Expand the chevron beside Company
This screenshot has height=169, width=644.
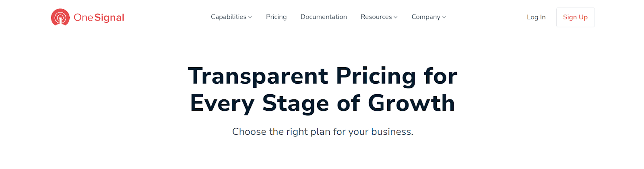tap(444, 17)
